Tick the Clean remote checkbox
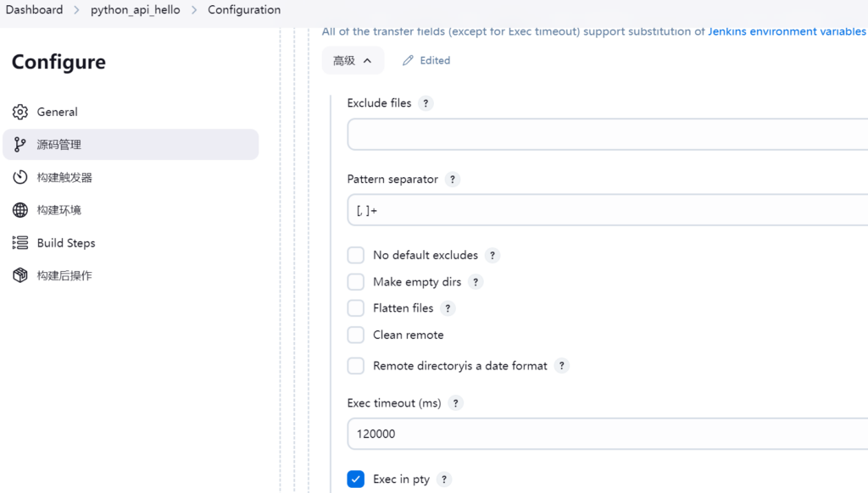868x493 pixels. click(356, 335)
